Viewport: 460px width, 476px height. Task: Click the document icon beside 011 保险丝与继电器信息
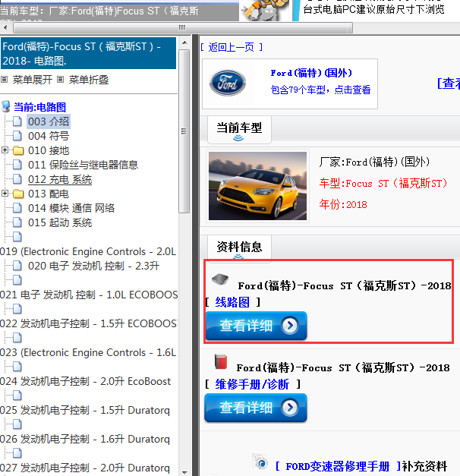click(17, 165)
